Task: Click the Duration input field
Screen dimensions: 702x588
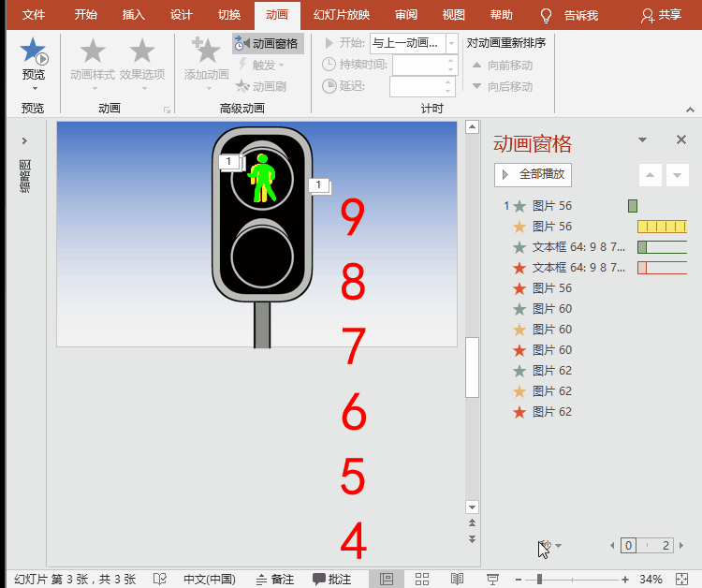Action: point(419,65)
